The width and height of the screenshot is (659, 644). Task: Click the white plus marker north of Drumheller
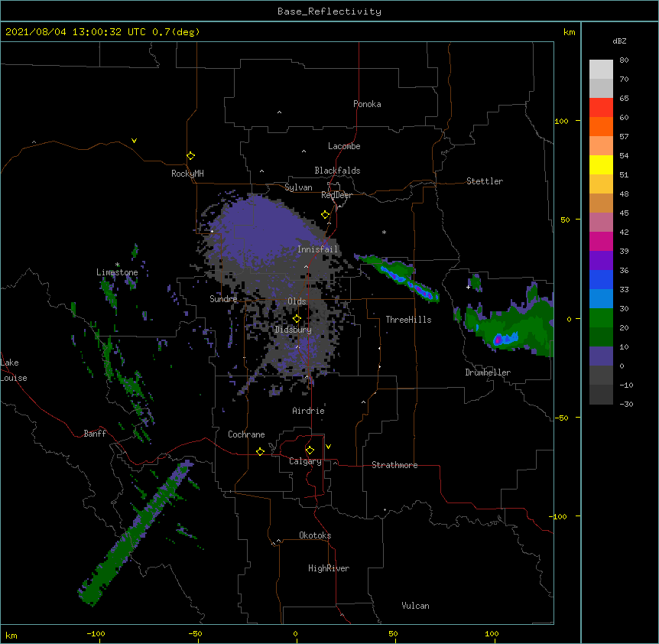click(x=468, y=287)
